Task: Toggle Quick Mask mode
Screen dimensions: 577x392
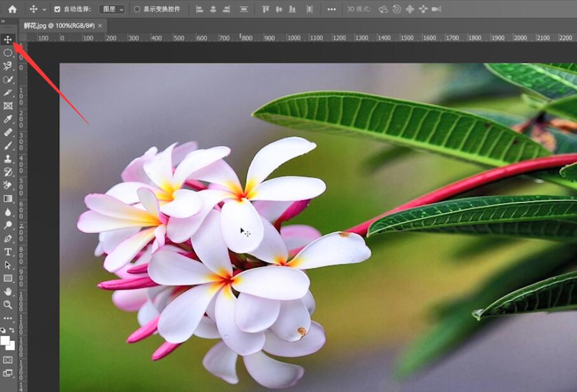Action: [8, 360]
